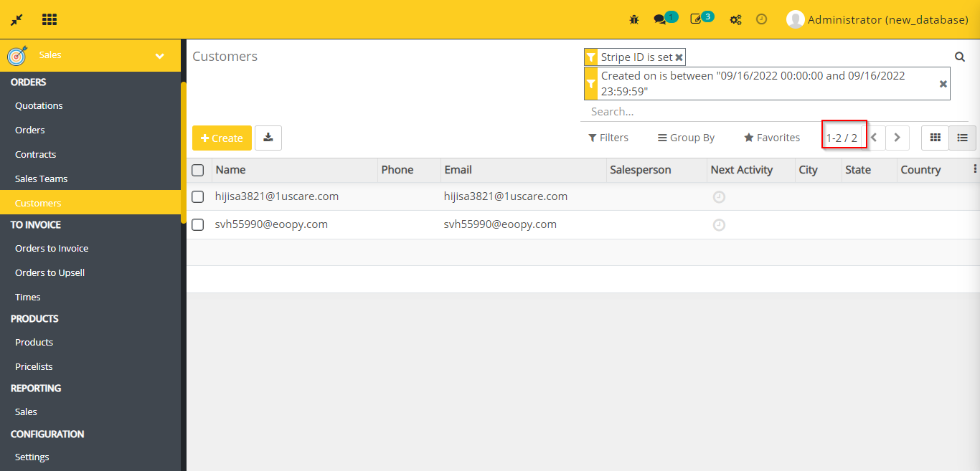Image resolution: width=980 pixels, height=471 pixels.
Task: Schedule activity via clock icon on first row
Action: pyautogui.click(x=719, y=196)
